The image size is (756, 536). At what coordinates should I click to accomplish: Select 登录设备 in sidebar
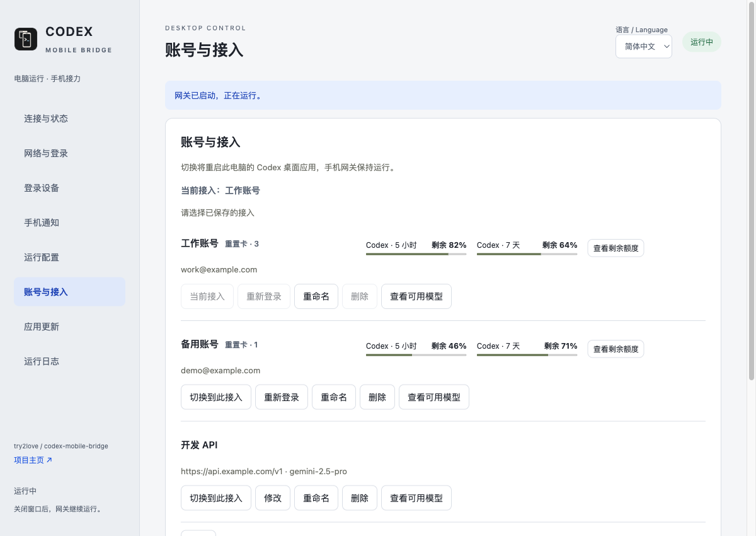click(x=69, y=188)
